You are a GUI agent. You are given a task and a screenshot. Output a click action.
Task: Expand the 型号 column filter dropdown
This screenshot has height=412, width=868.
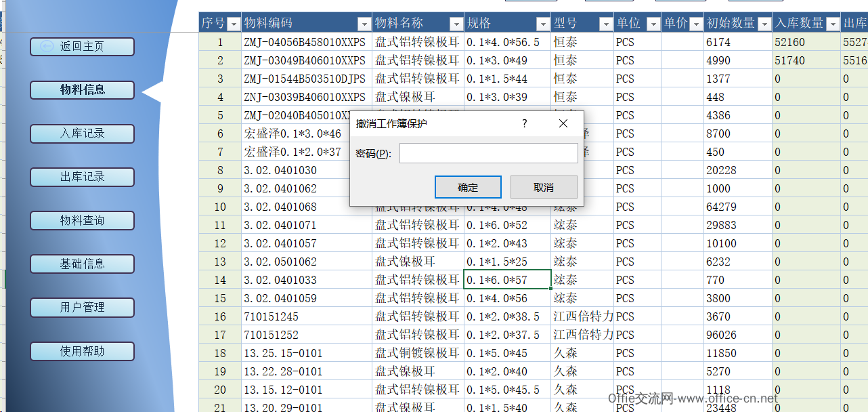point(605,24)
